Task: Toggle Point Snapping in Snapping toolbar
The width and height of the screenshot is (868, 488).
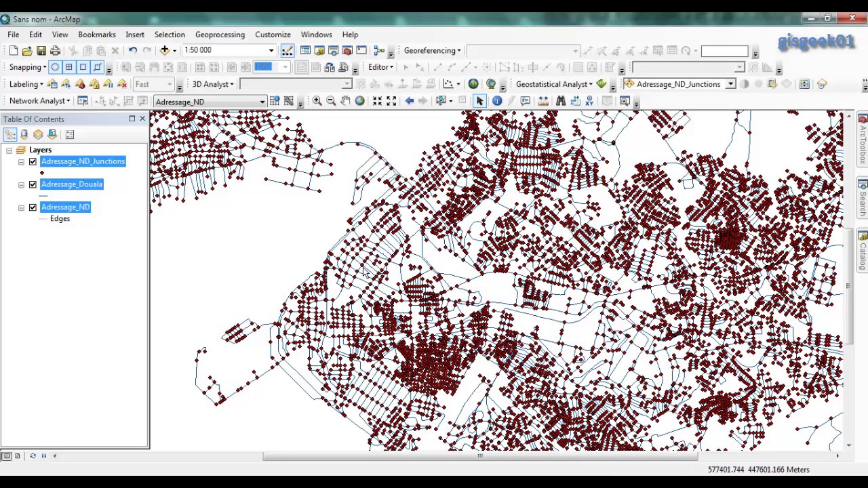Action: (55, 67)
